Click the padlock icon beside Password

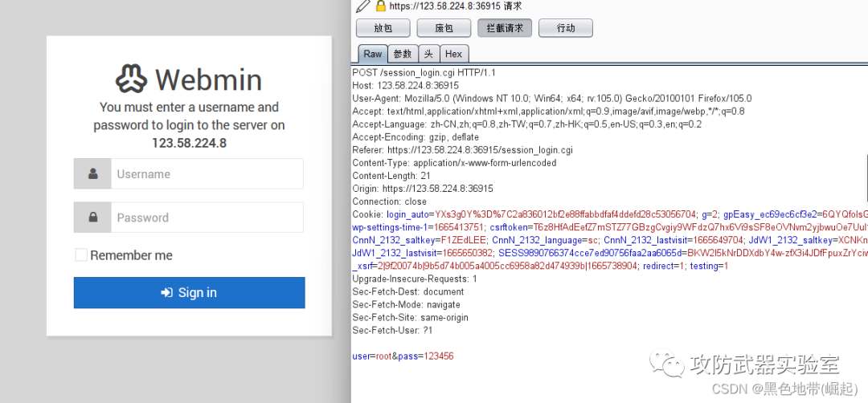[x=92, y=218]
